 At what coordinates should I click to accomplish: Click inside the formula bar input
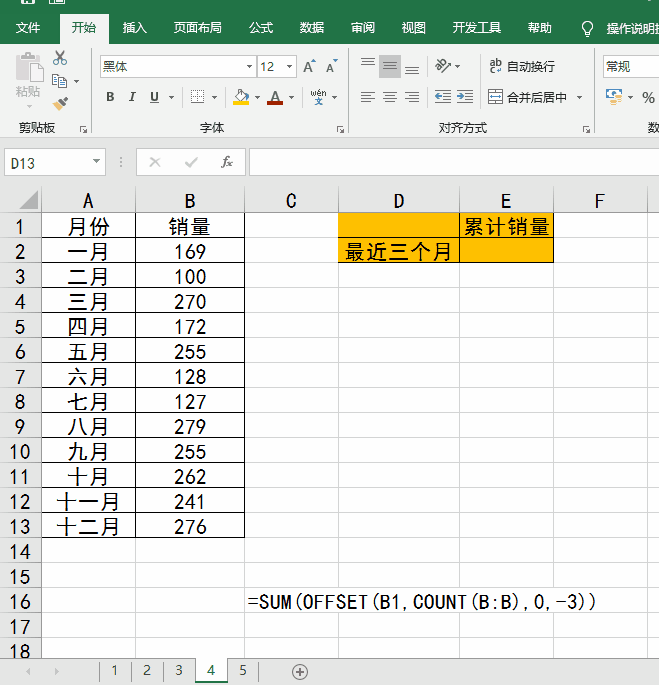tap(454, 162)
